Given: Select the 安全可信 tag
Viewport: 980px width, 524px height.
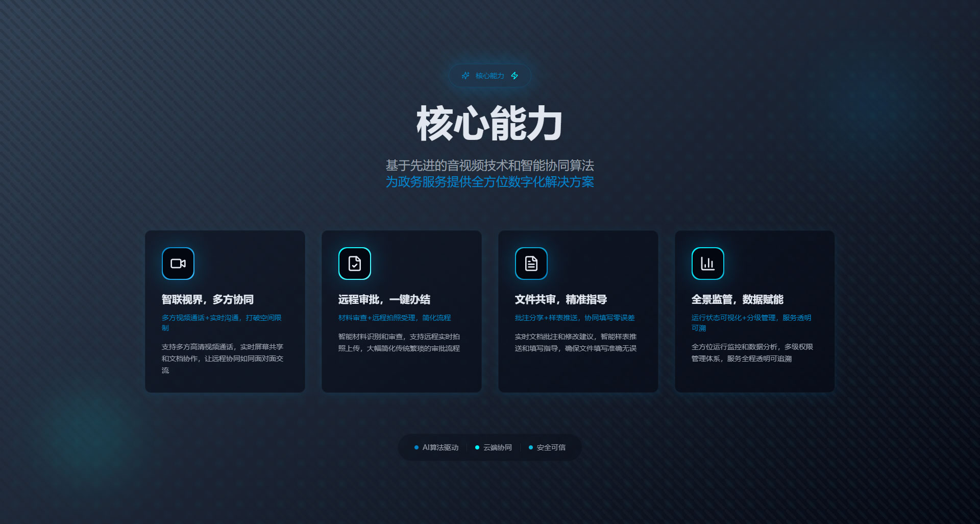Looking at the screenshot, I should pyautogui.click(x=551, y=447).
